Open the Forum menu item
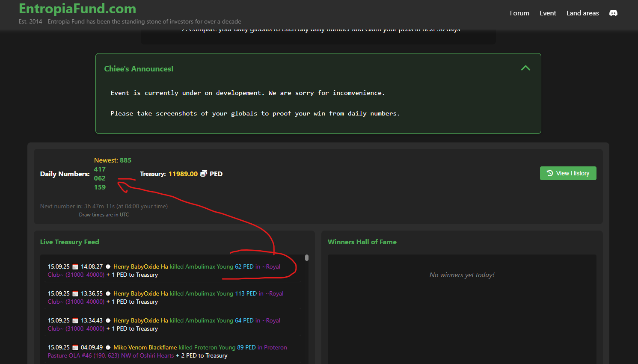 [519, 13]
